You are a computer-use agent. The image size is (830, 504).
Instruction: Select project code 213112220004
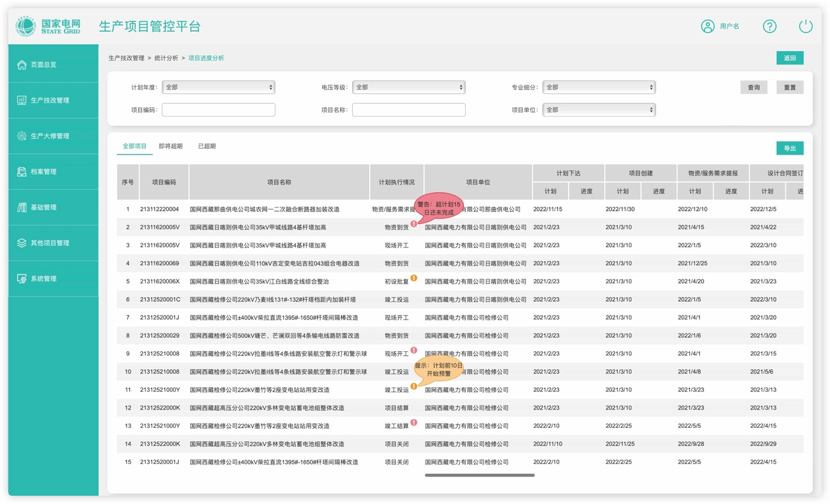[x=160, y=210]
